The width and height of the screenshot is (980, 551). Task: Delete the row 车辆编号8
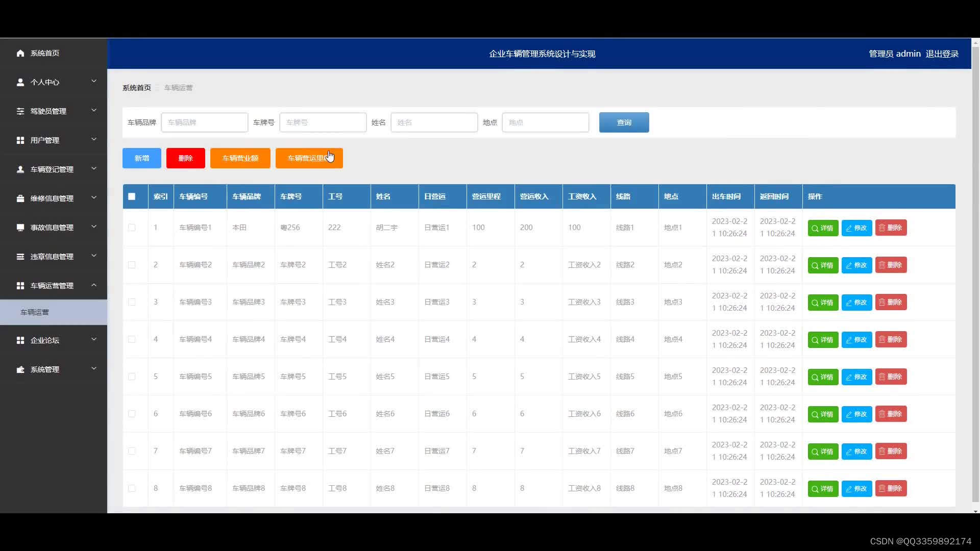point(891,489)
